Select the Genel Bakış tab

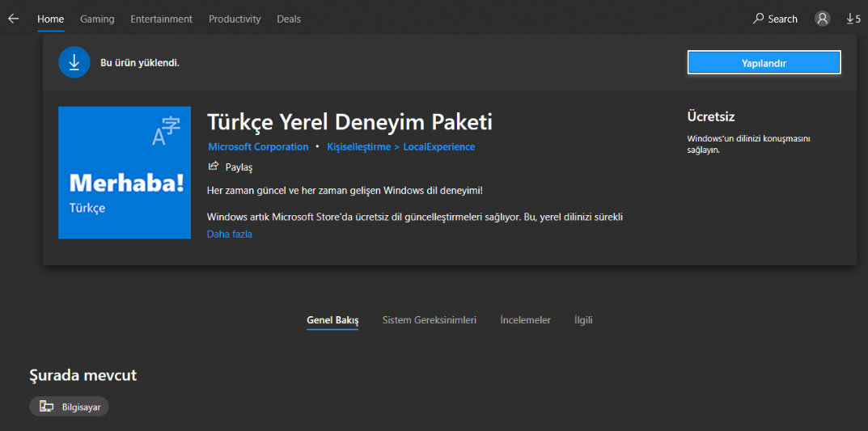pyautogui.click(x=332, y=320)
